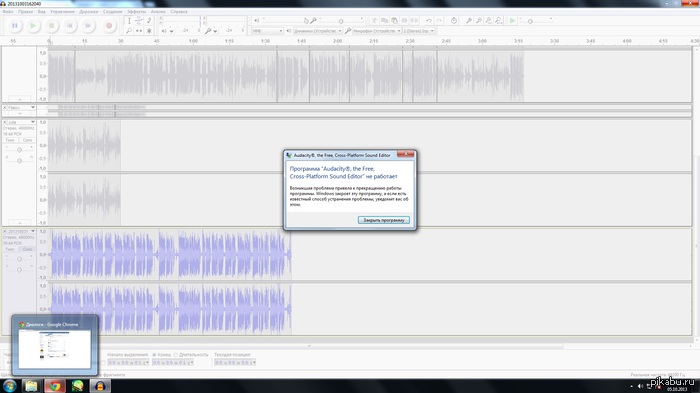Close the Julia track with its X button
Viewport: 700px width, 393px height.
click(x=4, y=122)
